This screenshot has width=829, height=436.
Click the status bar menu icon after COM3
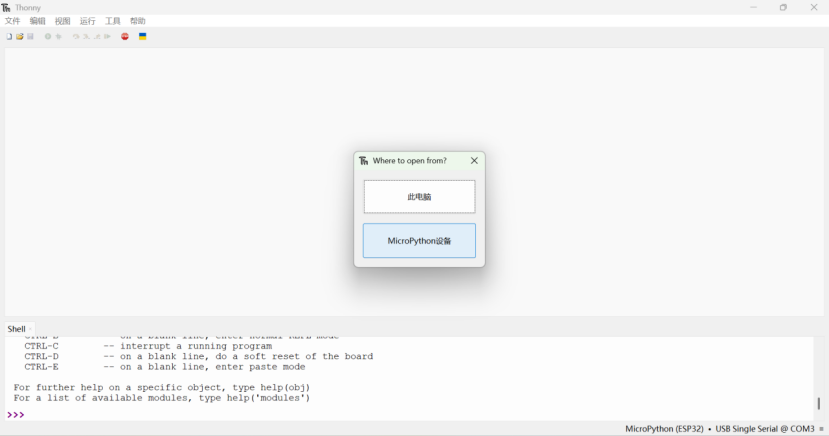coord(822,429)
